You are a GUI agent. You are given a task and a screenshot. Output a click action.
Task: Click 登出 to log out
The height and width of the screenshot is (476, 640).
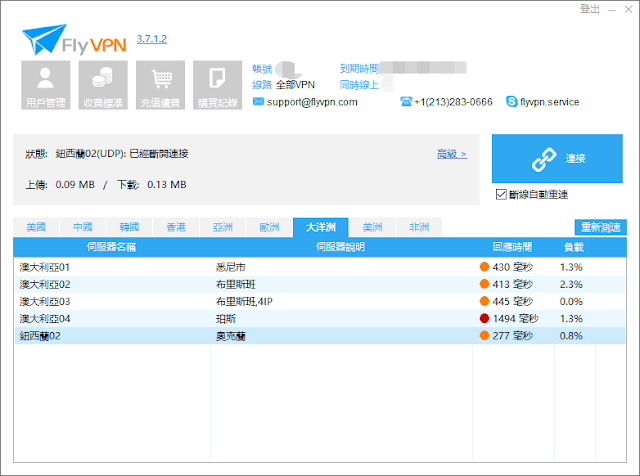click(x=590, y=9)
